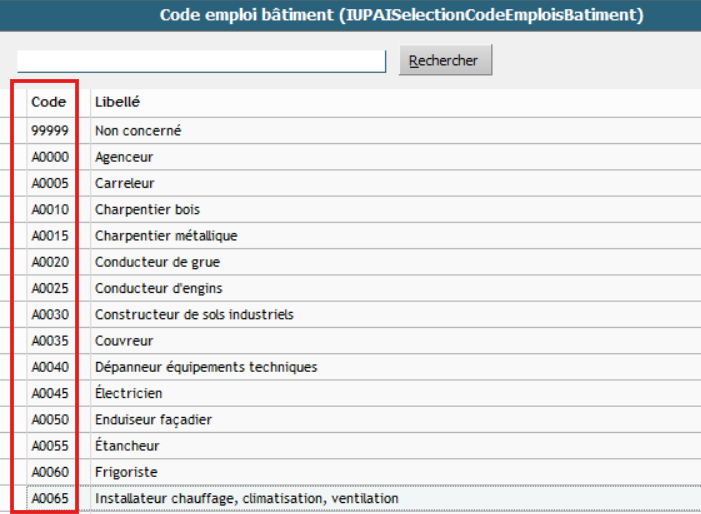Click the Rechercher button
The width and height of the screenshot is (701, 514).
click(x=445, y=60)
